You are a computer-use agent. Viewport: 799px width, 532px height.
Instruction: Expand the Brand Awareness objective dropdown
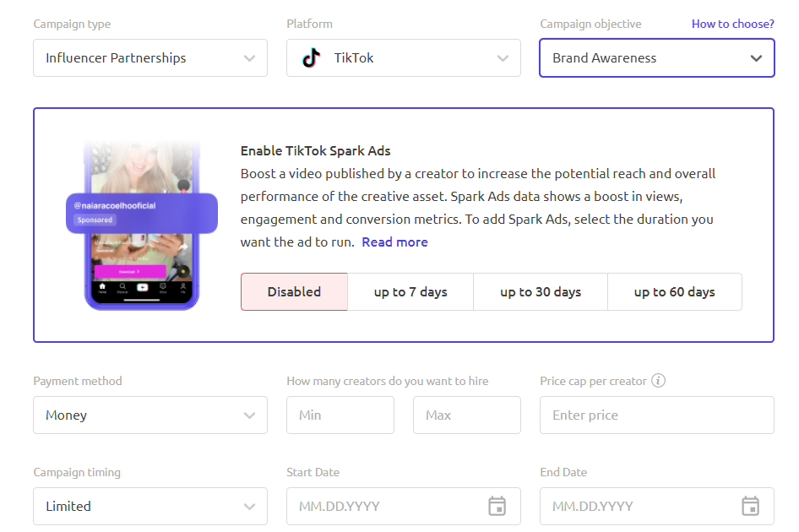pyautogui.click(x=657, y=58)
